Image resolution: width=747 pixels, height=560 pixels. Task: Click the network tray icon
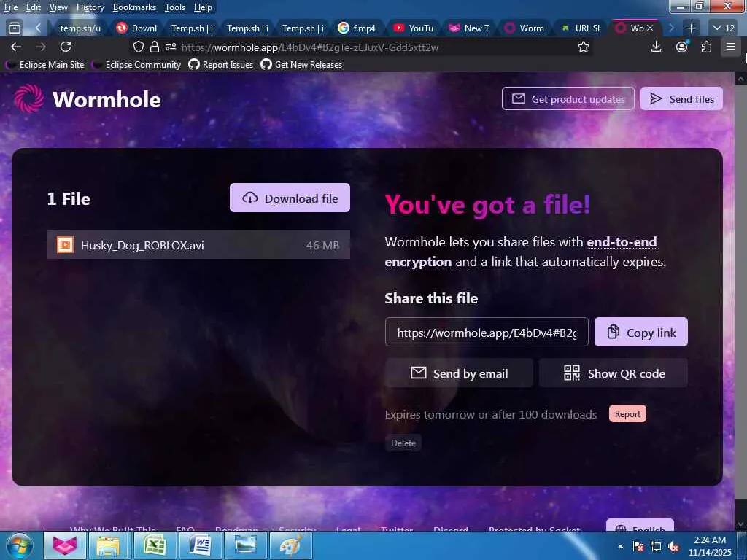pos(656,547)
